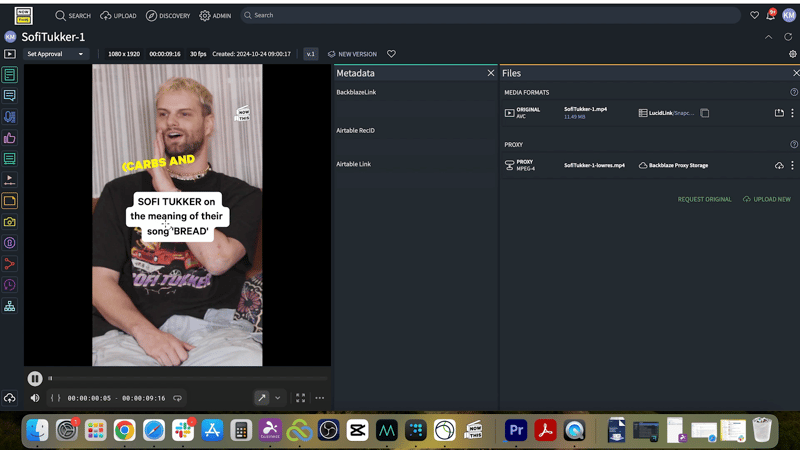This screenshot has width=800, height=450.
Task: Click the refresh icon beside the title
Action: (x=788, y=37)
